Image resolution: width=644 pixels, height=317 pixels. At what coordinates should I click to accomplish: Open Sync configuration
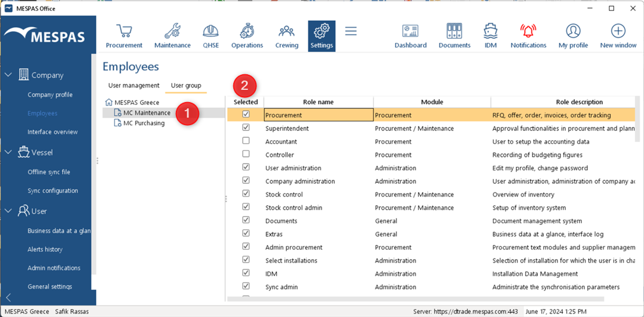pyautogui.click(x=53, y=191)
